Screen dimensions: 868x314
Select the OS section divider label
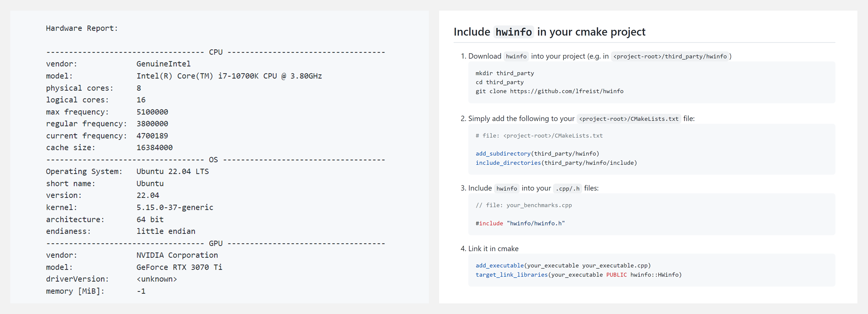coord(213,159)
